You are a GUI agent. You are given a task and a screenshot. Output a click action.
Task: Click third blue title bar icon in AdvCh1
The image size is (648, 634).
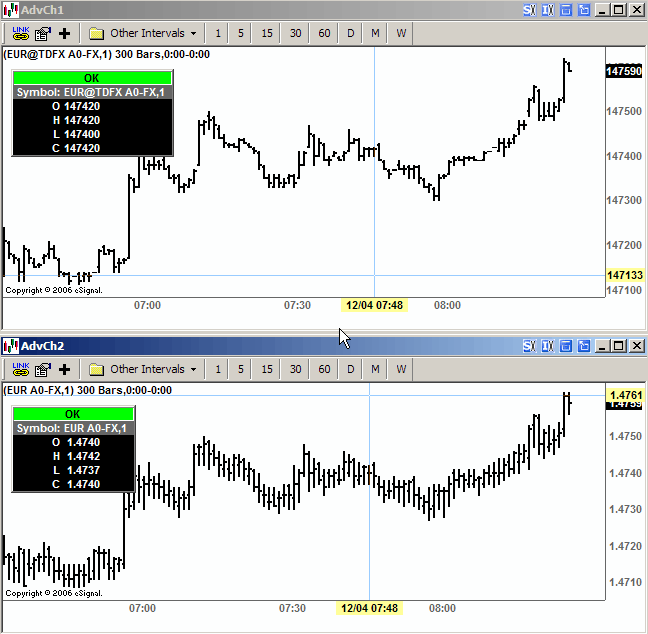(566, 10)
